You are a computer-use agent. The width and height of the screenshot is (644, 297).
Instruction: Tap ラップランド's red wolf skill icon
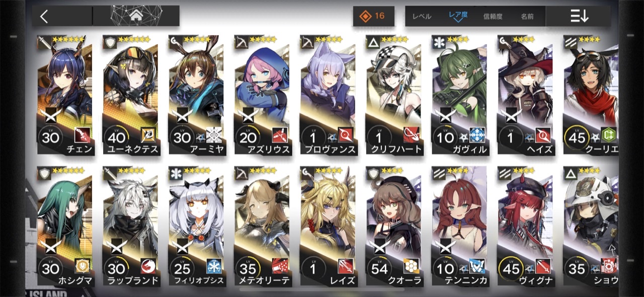(148, 266)
